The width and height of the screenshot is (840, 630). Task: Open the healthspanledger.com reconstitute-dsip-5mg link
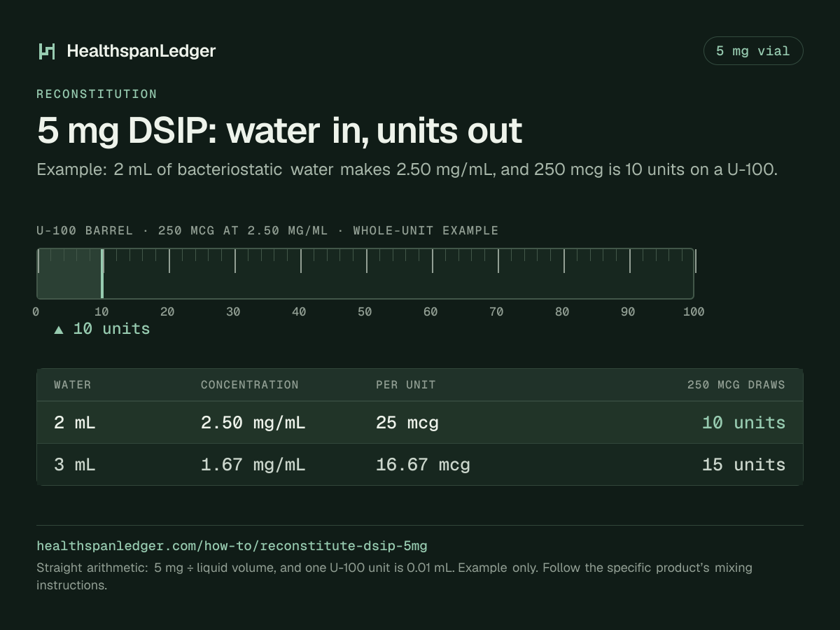(232, 545)
